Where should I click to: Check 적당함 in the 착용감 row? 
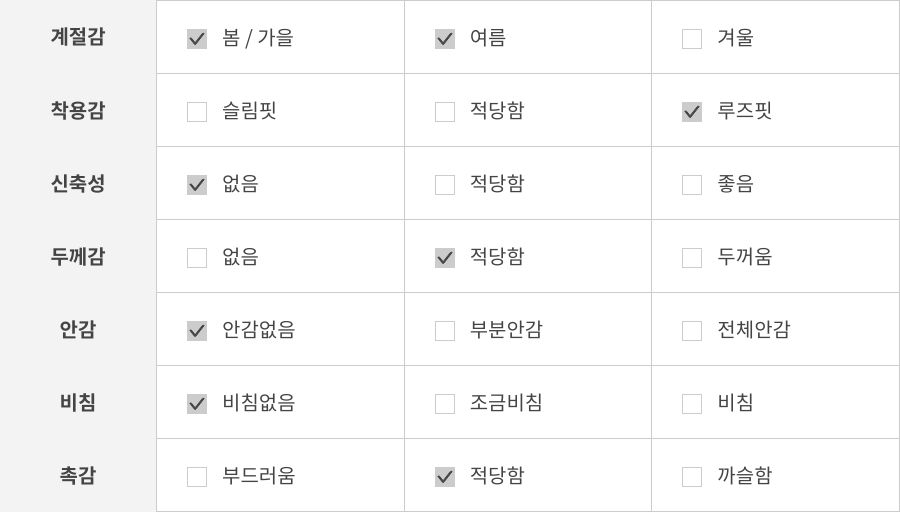445,112
